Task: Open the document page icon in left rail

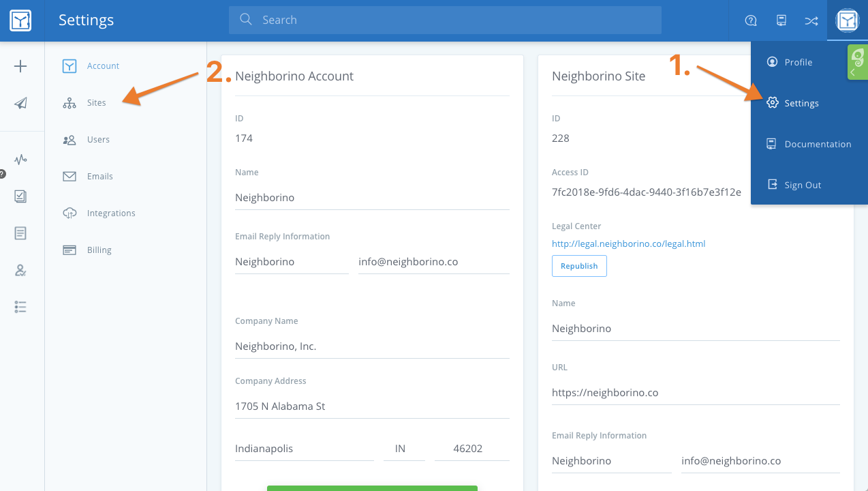Action: [21, 233]
